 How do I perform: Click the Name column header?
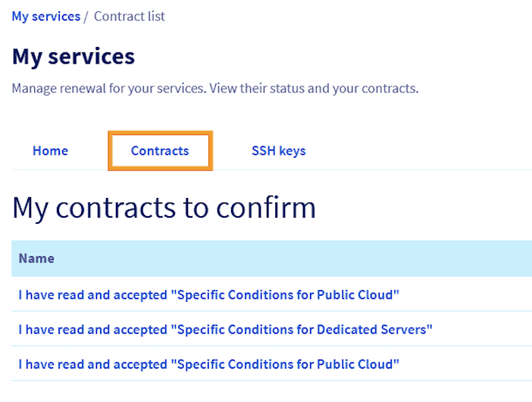pyautogui.click(x=36, y=259)
